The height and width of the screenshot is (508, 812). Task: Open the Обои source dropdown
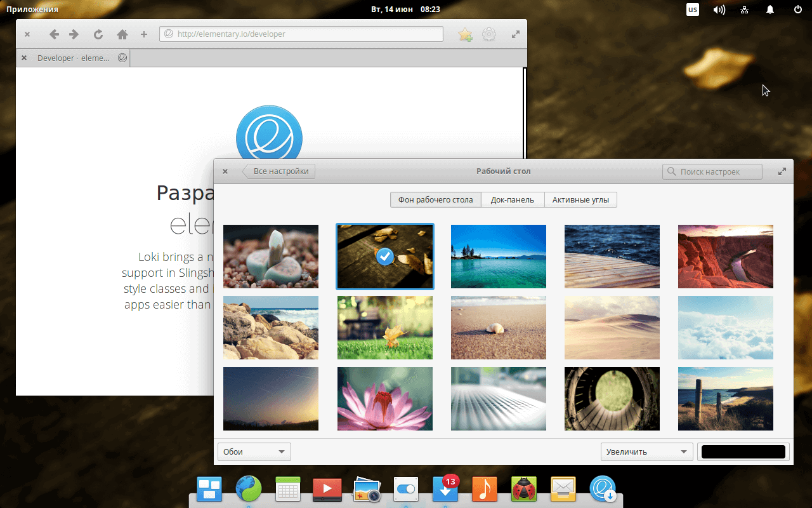254,451
